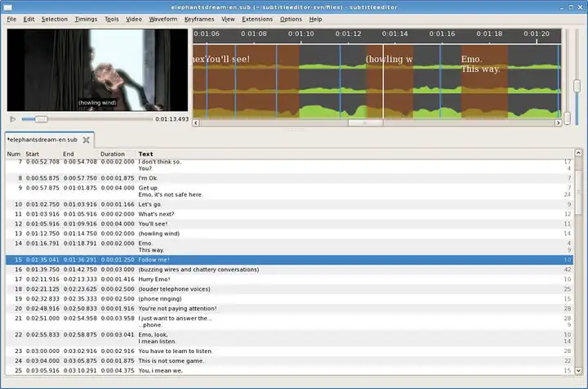588x389 pixels.
Task: Click the 'Emo. This way.' waveform region
Action: click(484, 81)
